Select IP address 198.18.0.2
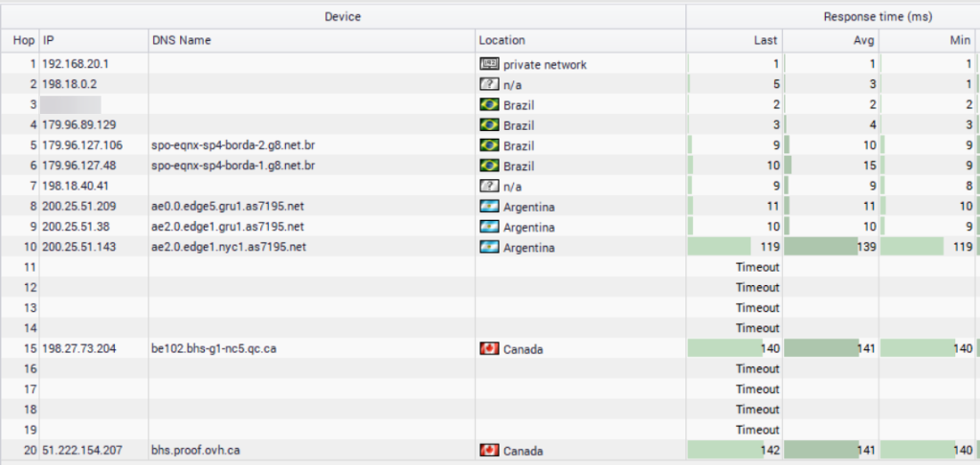This screenshot has height=465, width=980. 69,84
